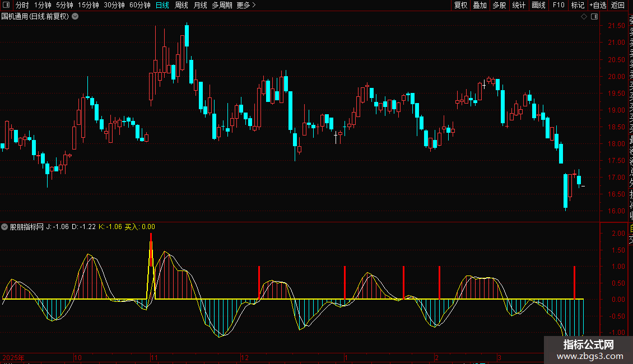The height and width of the screenshot is (364, 633).
Task: Open the indicator dropdown beside 股朋指标网
Action: 4,227
